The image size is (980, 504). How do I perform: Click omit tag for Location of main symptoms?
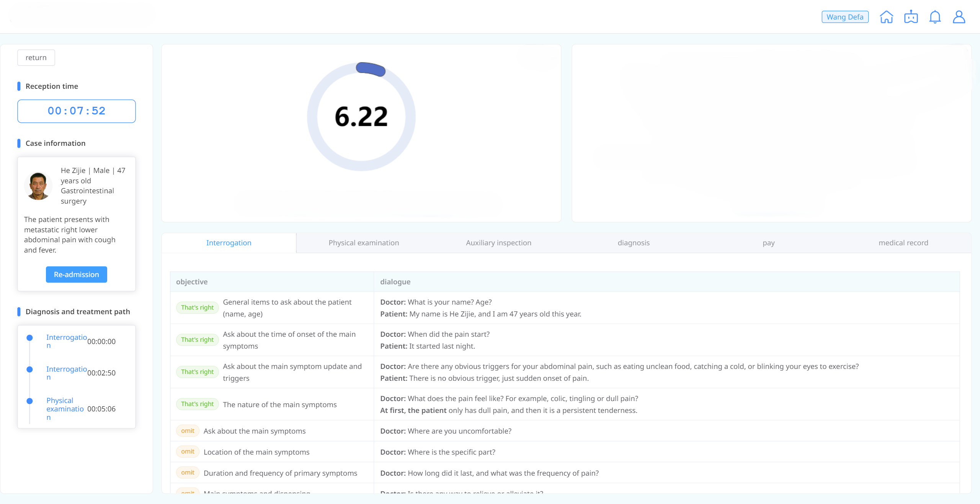point(188,452)
